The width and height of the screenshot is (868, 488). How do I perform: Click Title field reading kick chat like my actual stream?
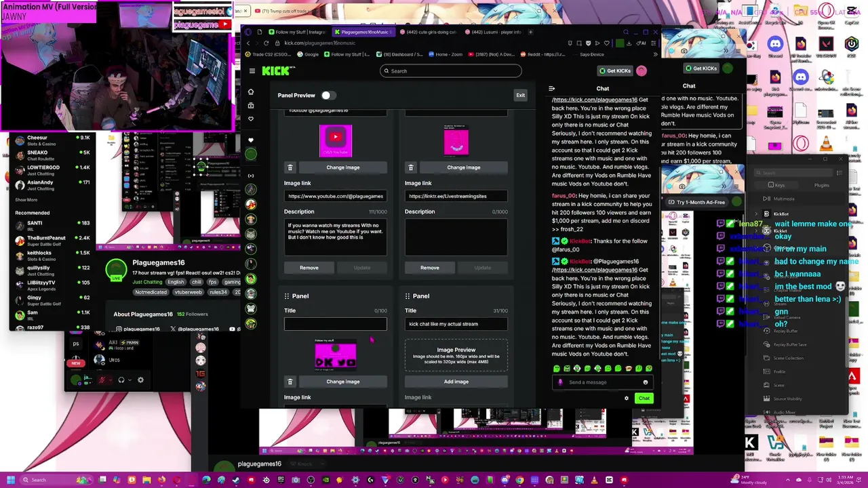[x=456, y=324]
